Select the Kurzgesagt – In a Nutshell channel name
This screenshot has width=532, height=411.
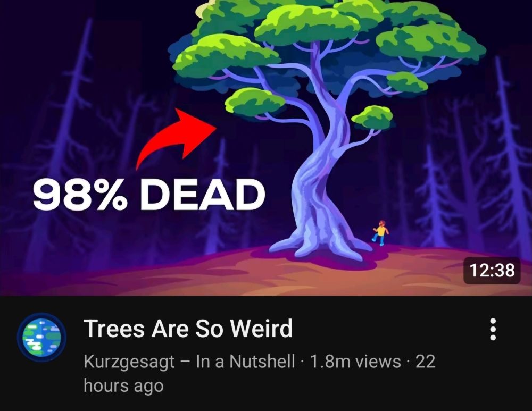pos(189,362)
